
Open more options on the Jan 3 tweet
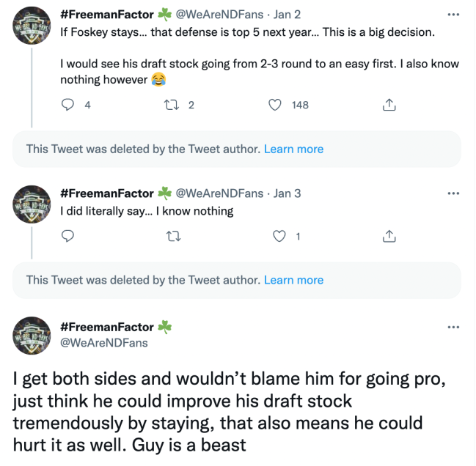pyautogui.click(x=453, y=193)
